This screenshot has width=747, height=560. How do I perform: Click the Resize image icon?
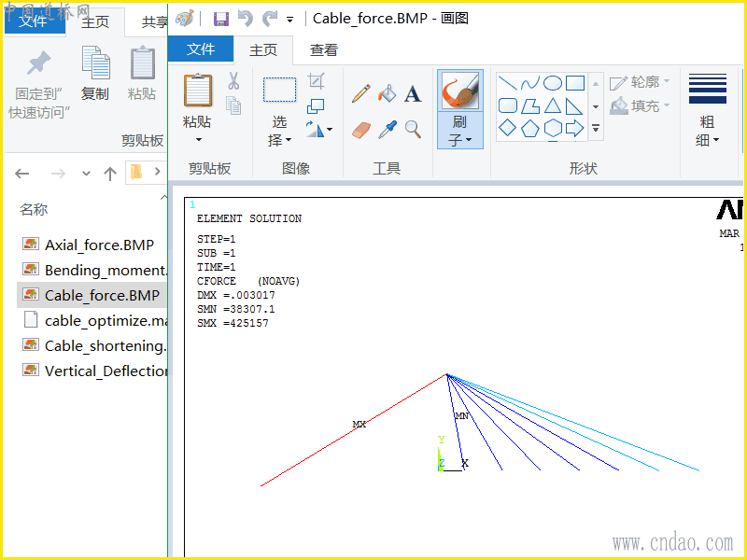point(316,105)
